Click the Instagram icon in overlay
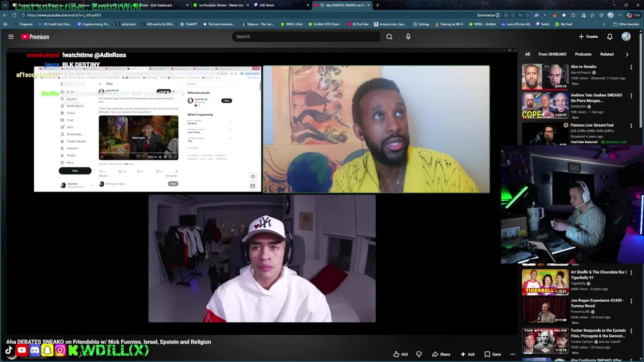 coord(60,350)
